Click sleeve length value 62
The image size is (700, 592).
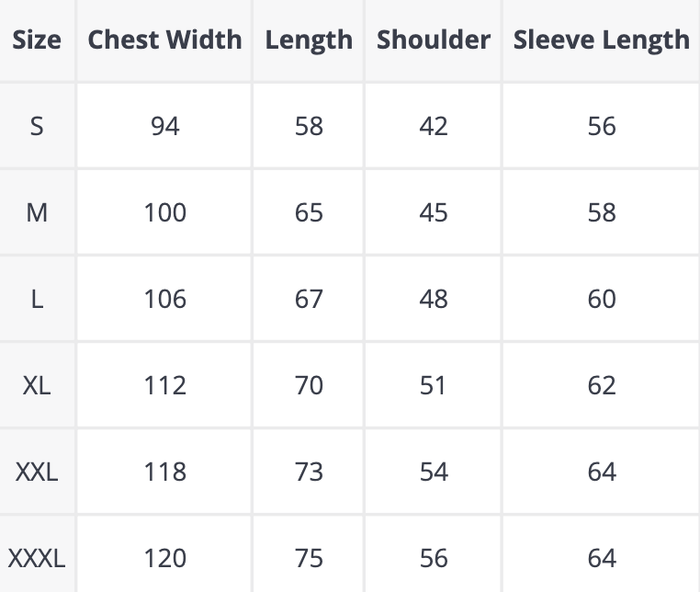coord(602,385)
